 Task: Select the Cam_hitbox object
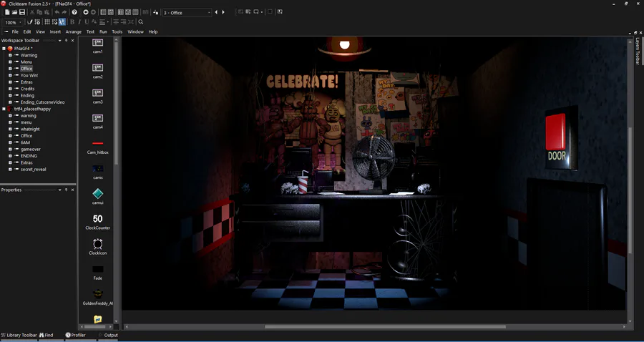[98, 147]
